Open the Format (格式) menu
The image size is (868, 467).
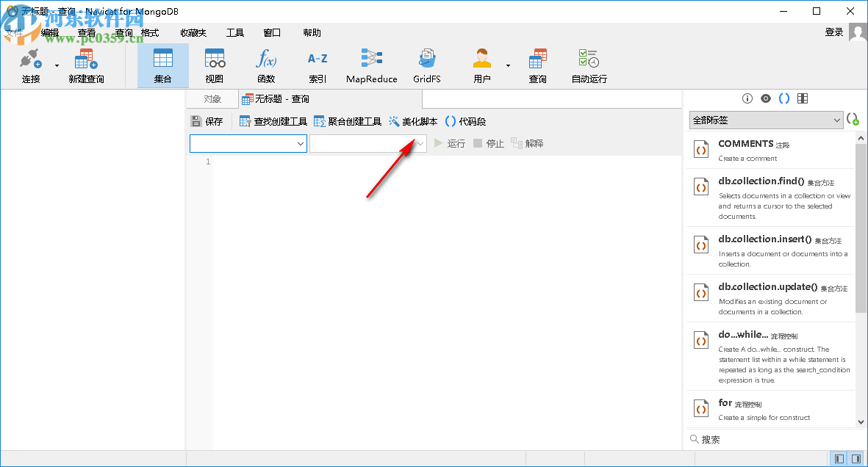[150, 32]
